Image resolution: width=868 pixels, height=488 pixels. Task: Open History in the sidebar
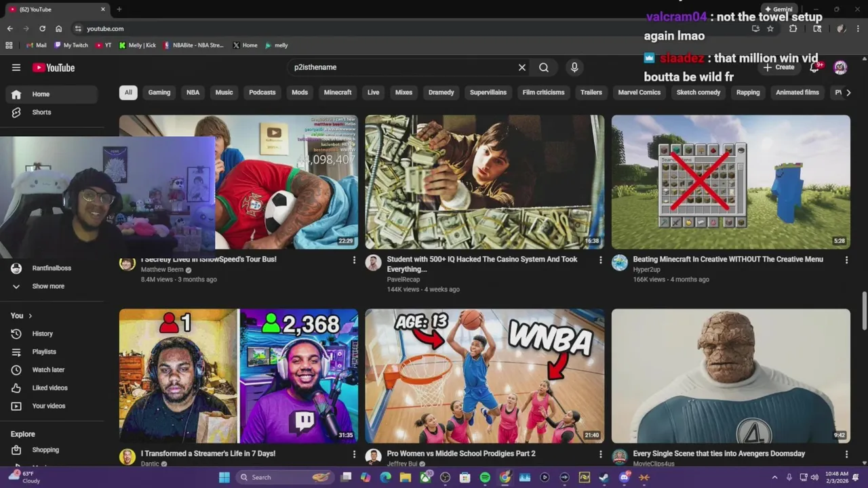(52, 333)
